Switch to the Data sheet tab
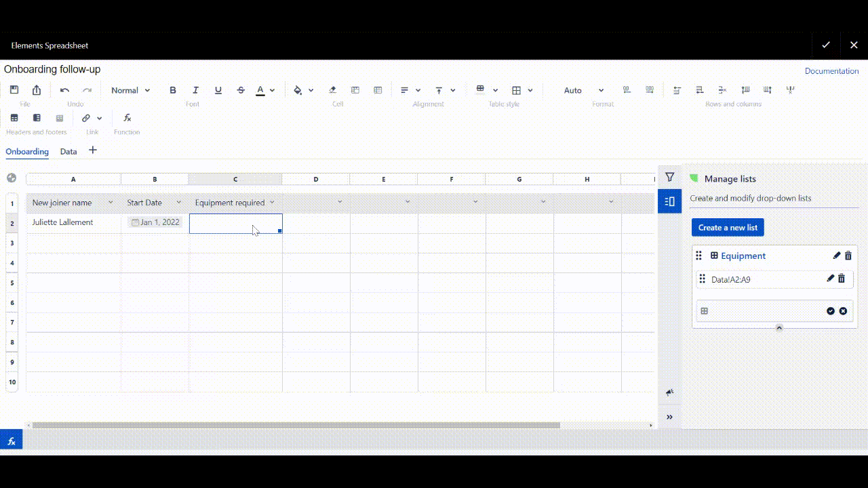This screenshot has width=868, height=488. 68,152
